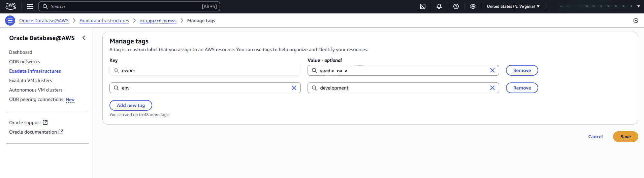This screenshot has width=644, height=178.
Task: Open the AWS home logo
Action: pyautogui.click(x=10, y=6)
